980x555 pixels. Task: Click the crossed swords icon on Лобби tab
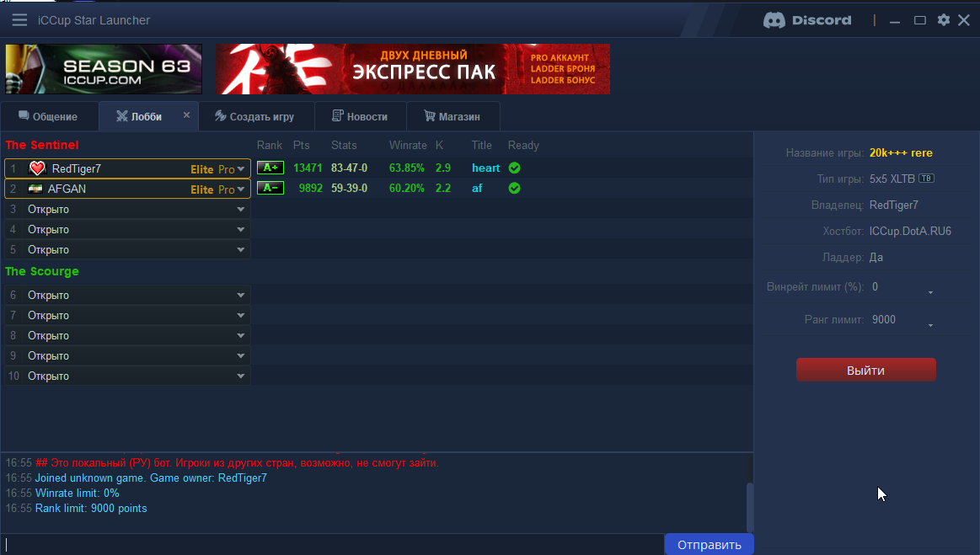pos(122,115)
